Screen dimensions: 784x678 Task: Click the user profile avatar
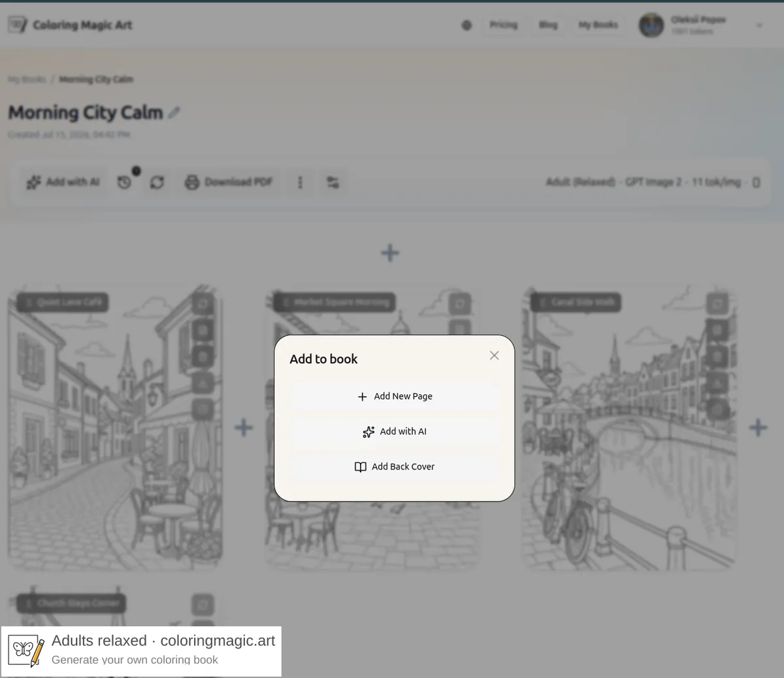651,25
